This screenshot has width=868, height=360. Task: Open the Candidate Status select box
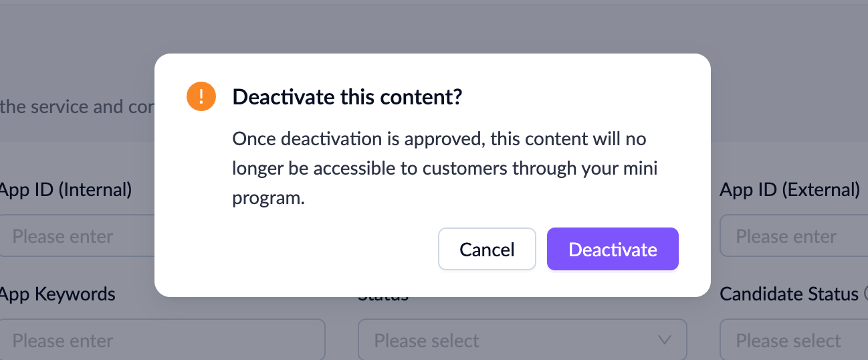[794, 341]
